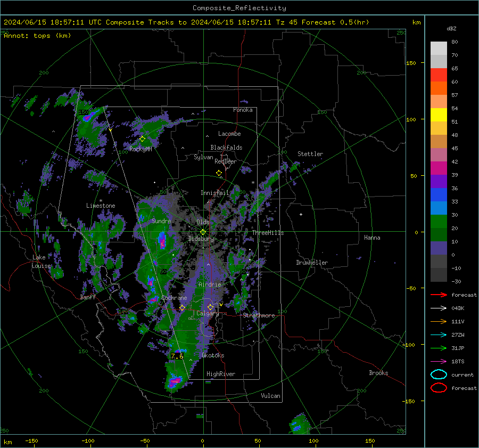This screenshot has height=448, width=479.
Task: Click the yellow diamond marker near RockyMH
Action: pyautogui.click(x=142, y=139)
